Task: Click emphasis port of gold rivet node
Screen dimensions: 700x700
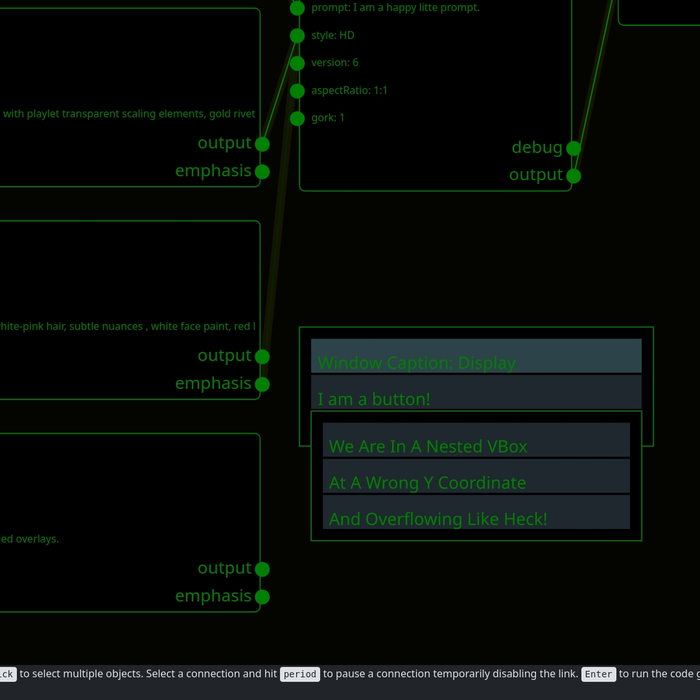Action: (x=262, y=172)
